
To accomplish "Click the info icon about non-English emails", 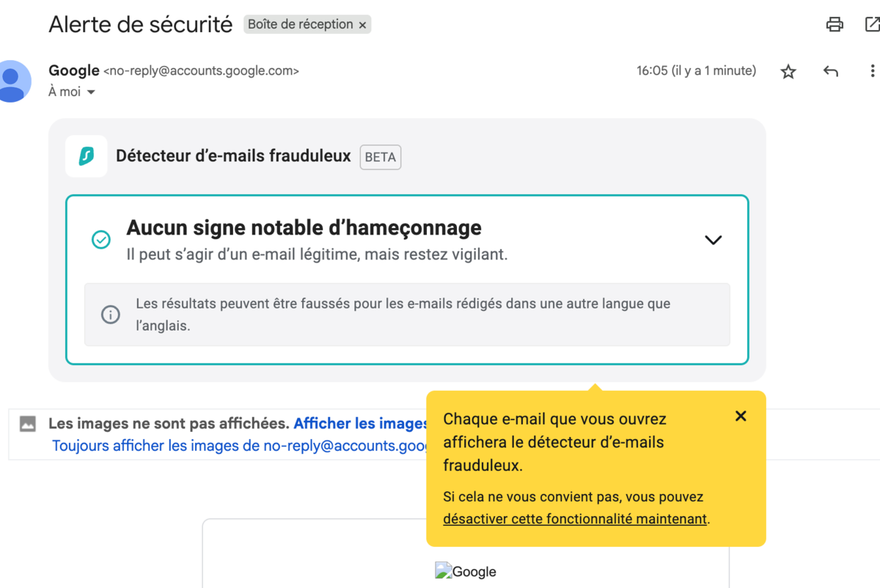I will coord(110,315).
